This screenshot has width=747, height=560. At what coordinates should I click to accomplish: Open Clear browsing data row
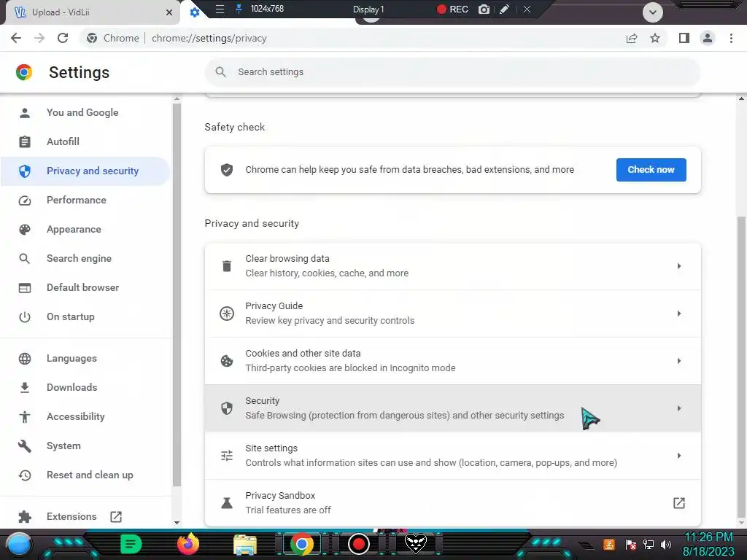[452, 266]
